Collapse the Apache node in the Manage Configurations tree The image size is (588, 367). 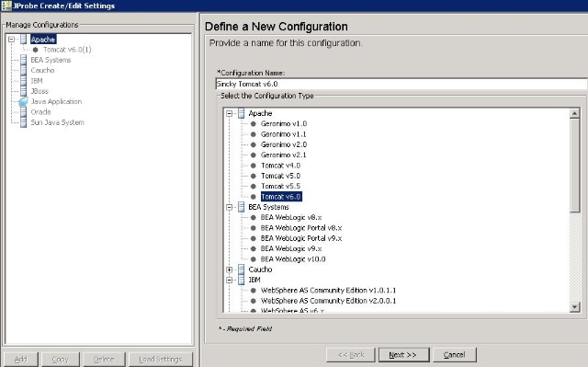pos(11,40)
